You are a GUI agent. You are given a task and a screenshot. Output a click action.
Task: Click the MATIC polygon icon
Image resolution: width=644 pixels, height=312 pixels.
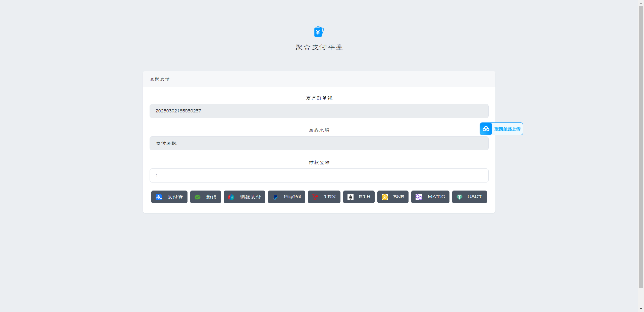coord(419,197)
